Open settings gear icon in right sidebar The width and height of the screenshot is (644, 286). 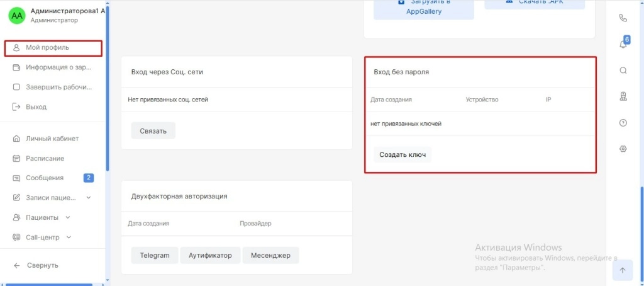[x=623, y=149]
